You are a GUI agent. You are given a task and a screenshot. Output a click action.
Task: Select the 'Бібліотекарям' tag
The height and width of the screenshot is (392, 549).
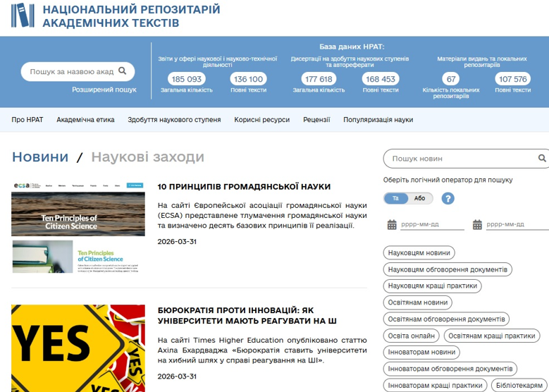(519, 386)
